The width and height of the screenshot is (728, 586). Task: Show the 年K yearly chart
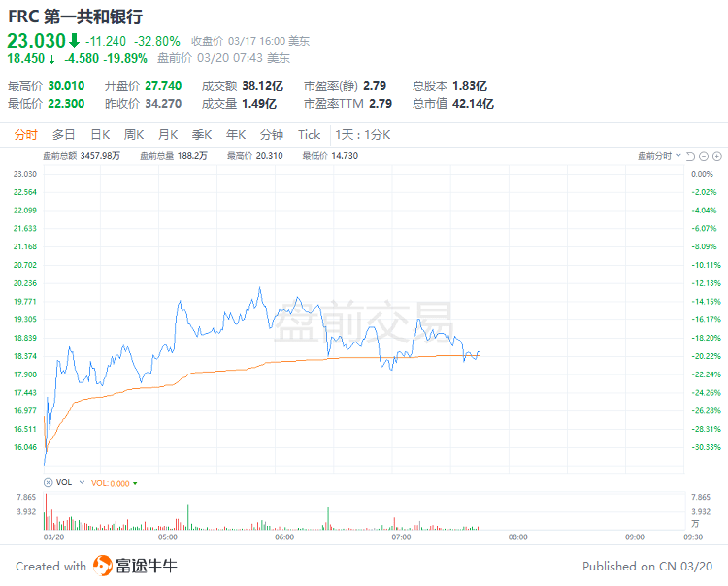[236, 135]
